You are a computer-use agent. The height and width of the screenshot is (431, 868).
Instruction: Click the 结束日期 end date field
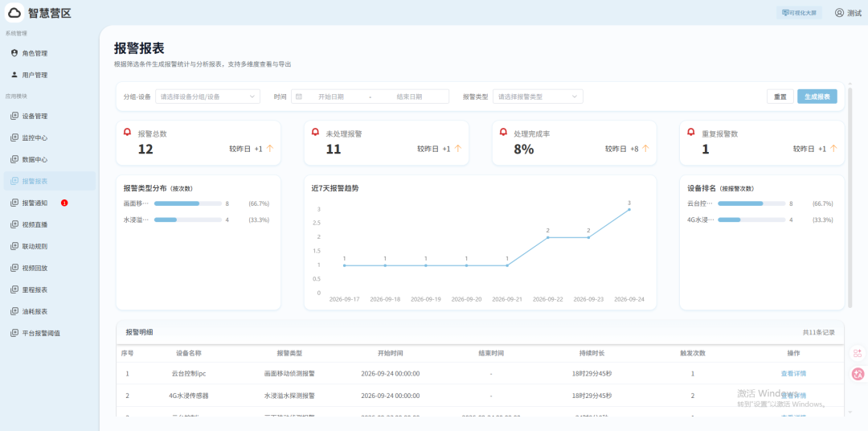point(410,96)
